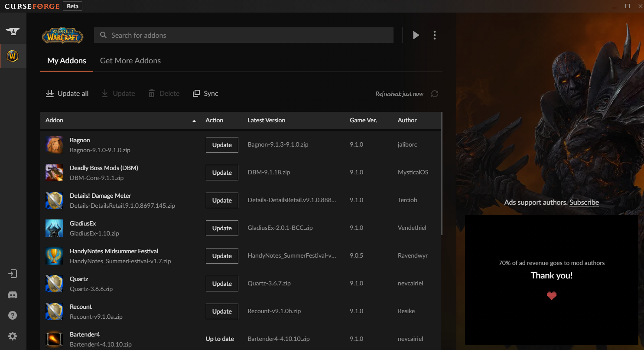Click the Beta badge in title bar
644x350 pixels.
[x=72, y=6]
